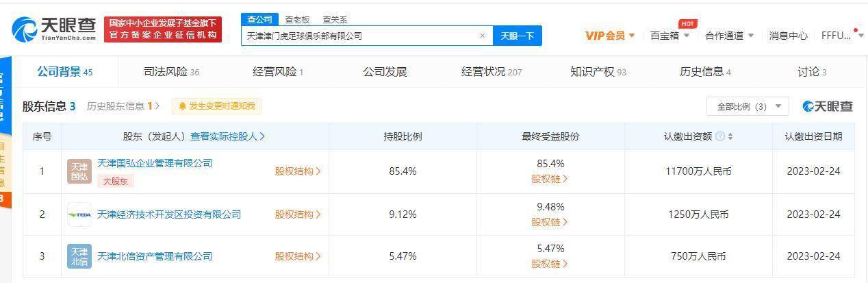
Task: Switch to the 经营状况 tab
Action: tap(492, 72)
